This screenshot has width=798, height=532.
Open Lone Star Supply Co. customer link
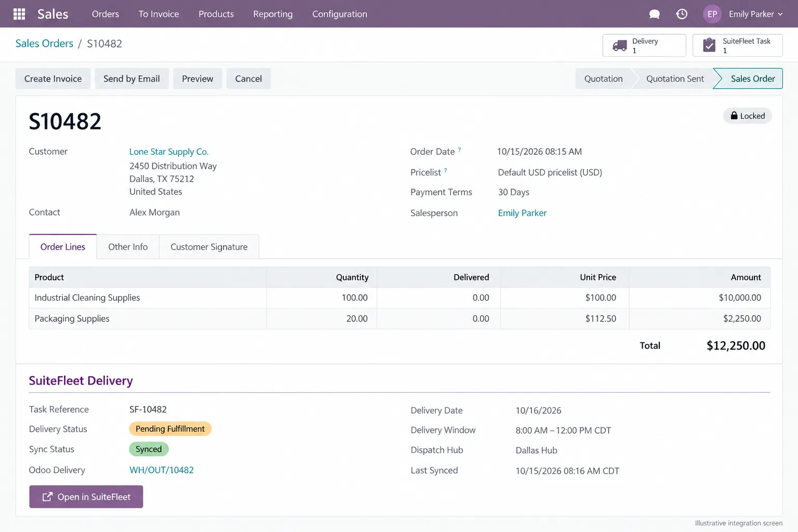click(x=169, y=152)
